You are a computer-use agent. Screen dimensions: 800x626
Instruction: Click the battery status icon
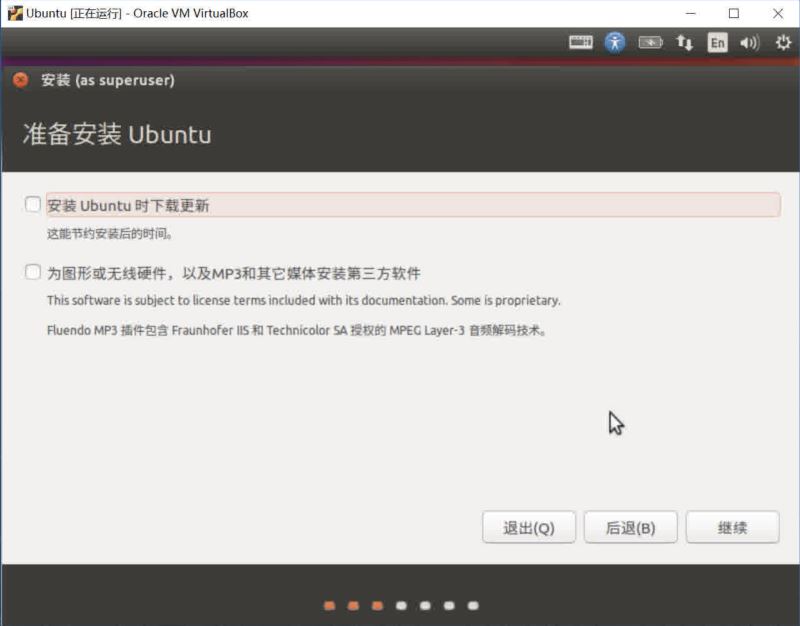coord(650,43)
